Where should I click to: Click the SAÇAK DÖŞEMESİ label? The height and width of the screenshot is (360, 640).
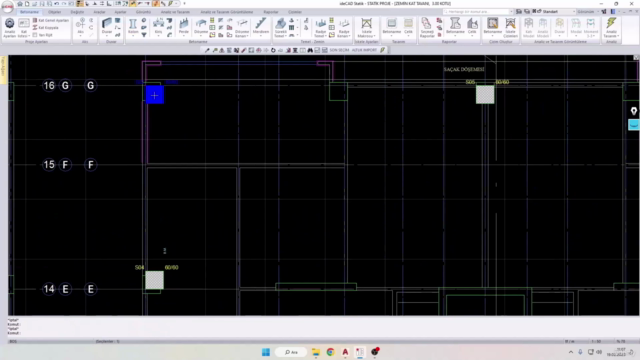pyautogui.click(x=464, y=69)
